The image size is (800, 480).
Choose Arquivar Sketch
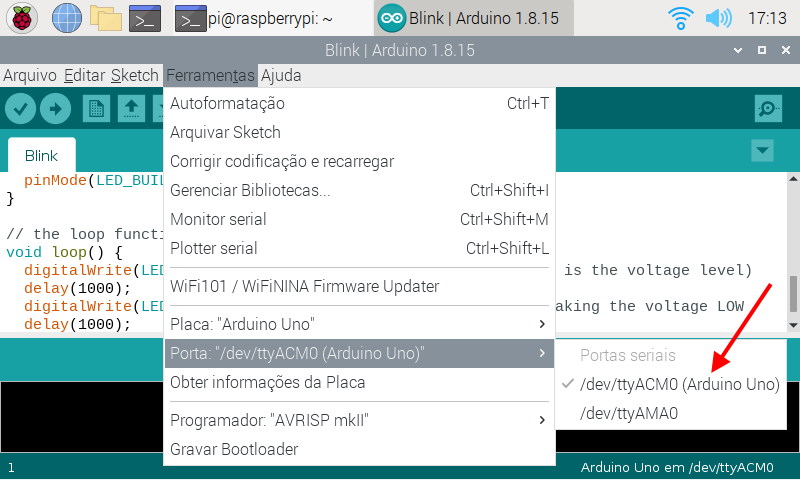359,133
